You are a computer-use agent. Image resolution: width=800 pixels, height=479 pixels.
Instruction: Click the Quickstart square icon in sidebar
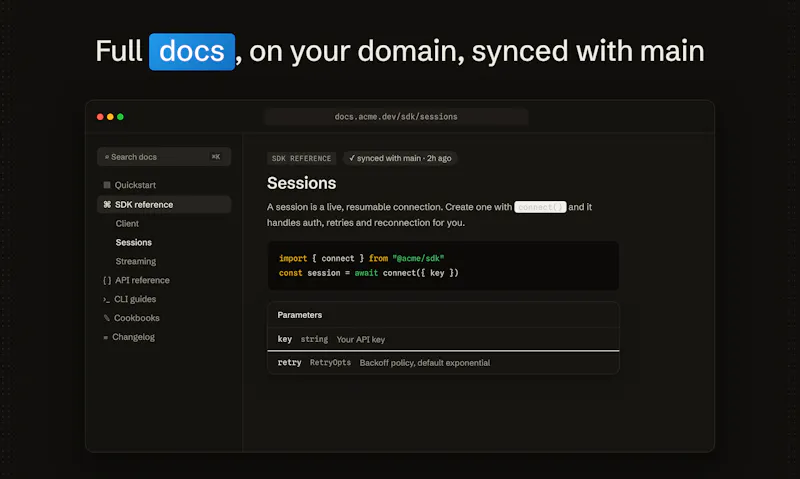click(x=107, y=185)
